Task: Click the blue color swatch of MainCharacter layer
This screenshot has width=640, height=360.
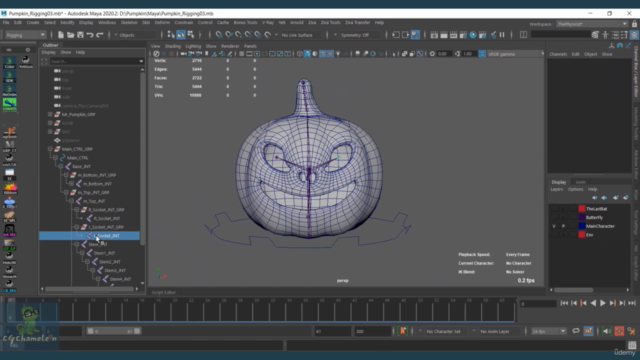Action: (582, 226)
